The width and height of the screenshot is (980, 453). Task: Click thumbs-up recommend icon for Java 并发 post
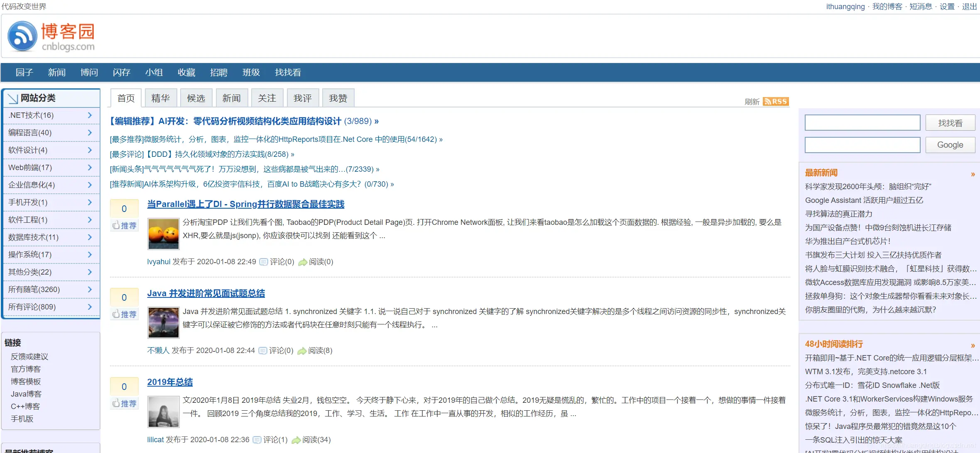[116, 314]
